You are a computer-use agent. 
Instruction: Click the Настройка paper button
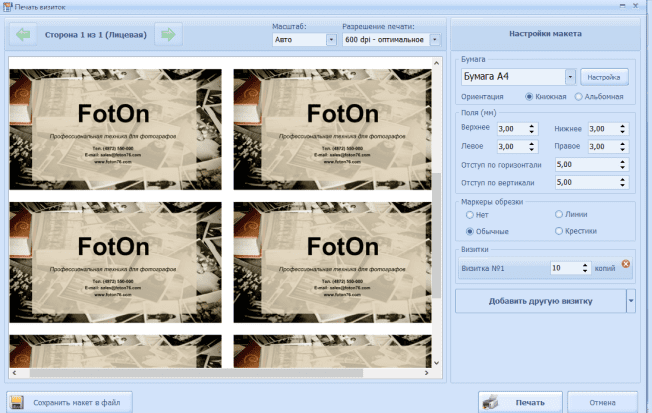tap(604, 77)
